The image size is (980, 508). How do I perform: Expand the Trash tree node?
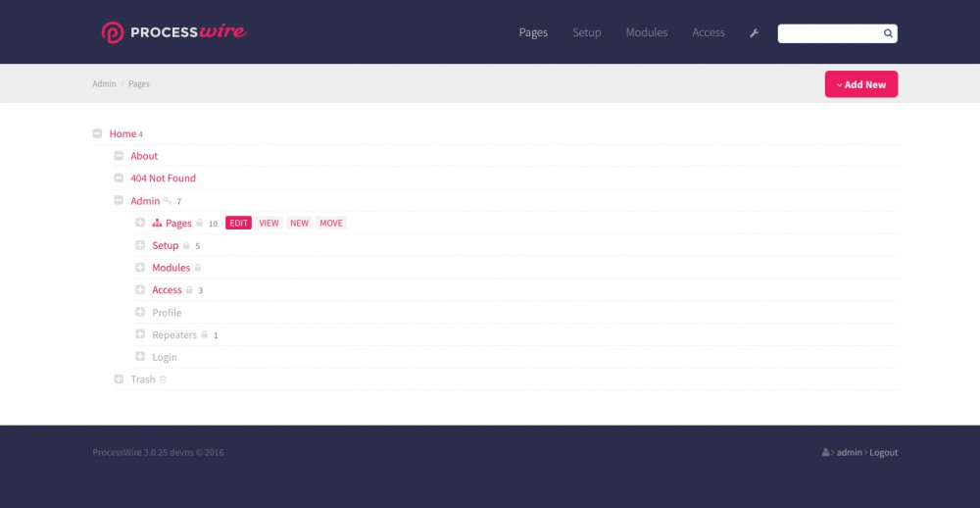pyautogui.click(x=119, y=380)
